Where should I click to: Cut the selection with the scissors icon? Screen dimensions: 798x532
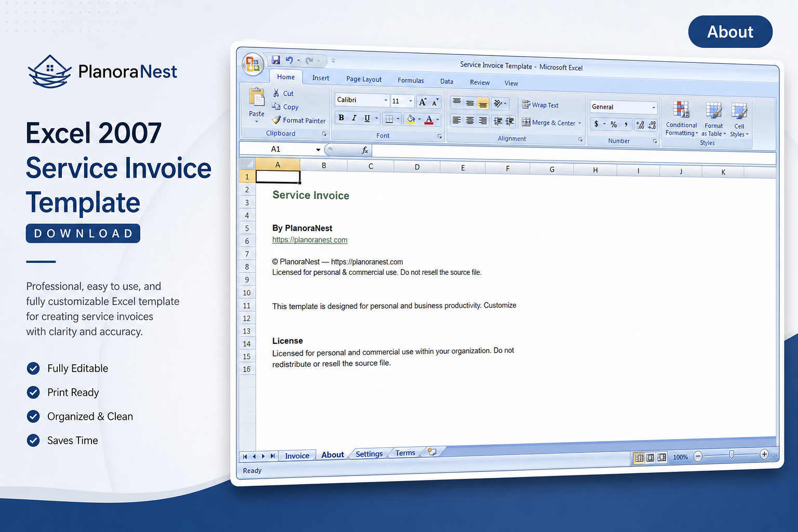click(276, 93)
